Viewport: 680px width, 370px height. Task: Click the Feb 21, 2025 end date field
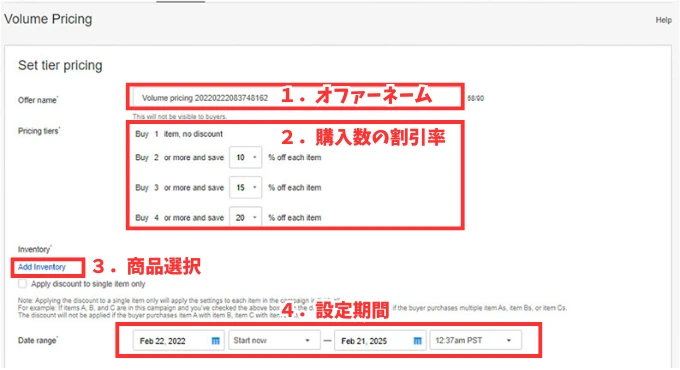tap(380, 341)
